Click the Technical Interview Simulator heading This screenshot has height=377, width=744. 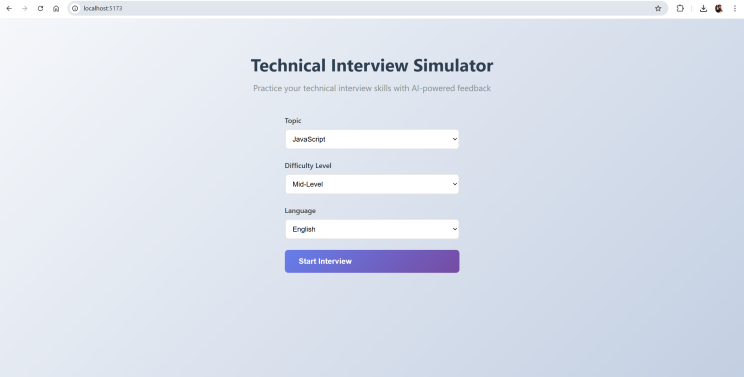372,65
